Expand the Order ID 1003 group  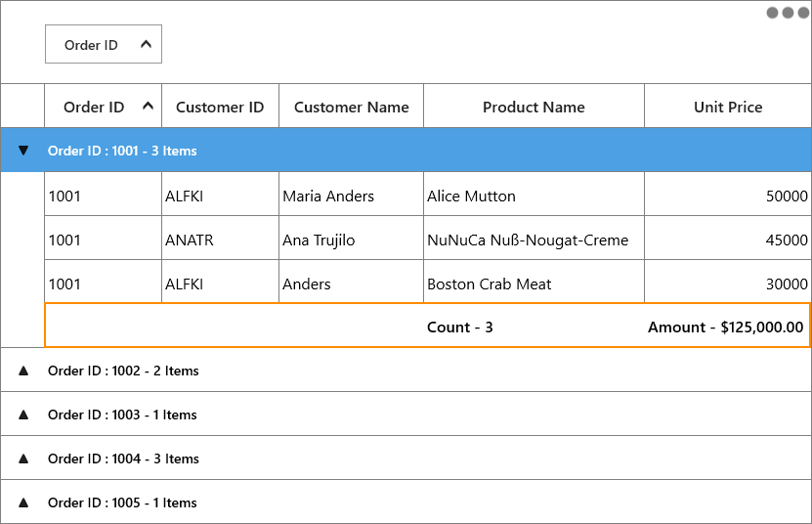coord(23,415)
